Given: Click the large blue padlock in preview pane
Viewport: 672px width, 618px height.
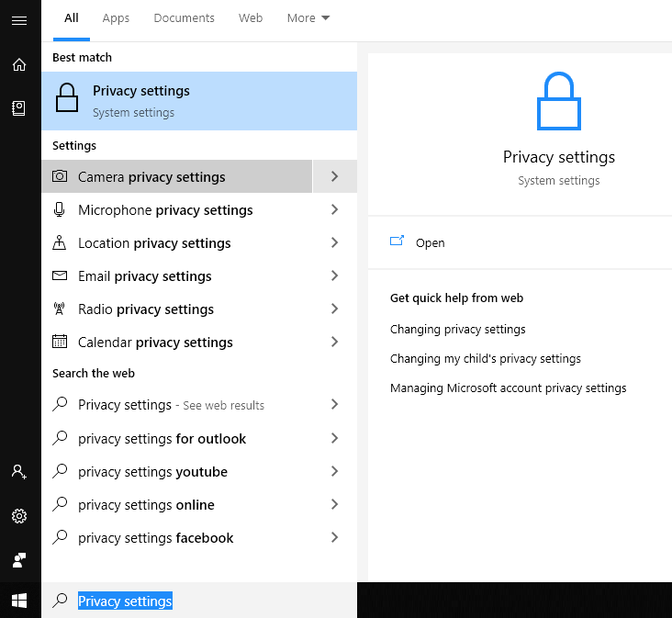Looking at the screenshot, I should point(559,101).
